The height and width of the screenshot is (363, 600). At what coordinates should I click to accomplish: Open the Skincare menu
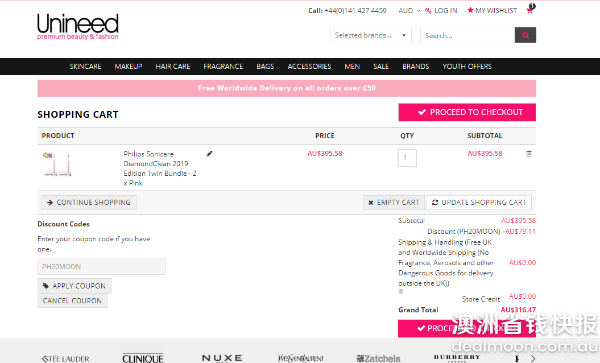(85, 67)
